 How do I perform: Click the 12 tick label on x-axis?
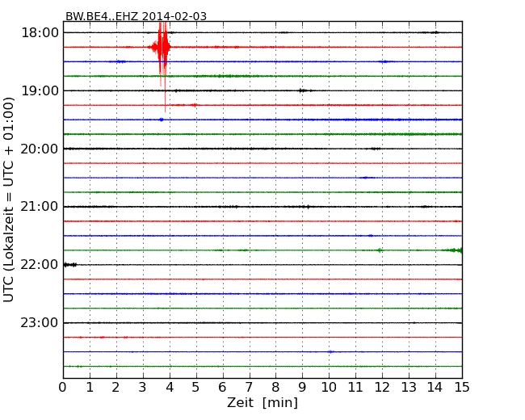pyautogui.click(x=382, y=388)
